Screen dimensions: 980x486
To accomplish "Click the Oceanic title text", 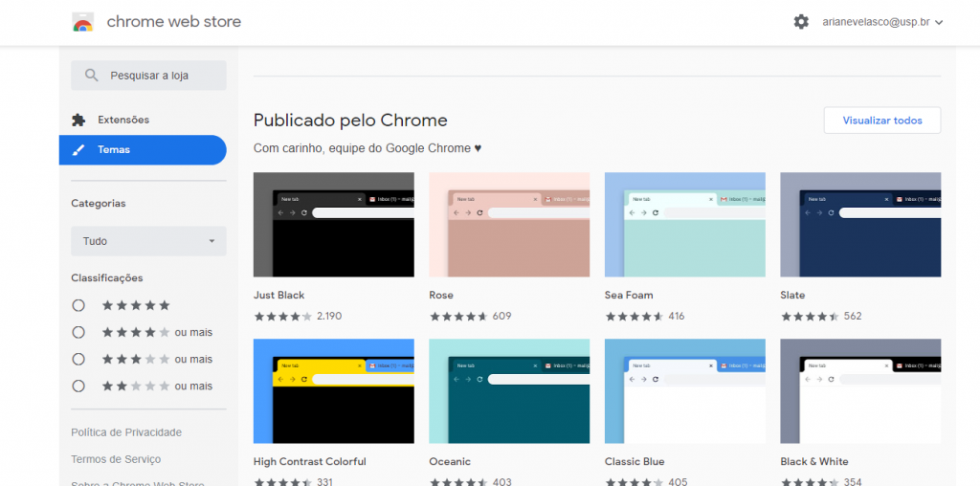I will (450, 462).
